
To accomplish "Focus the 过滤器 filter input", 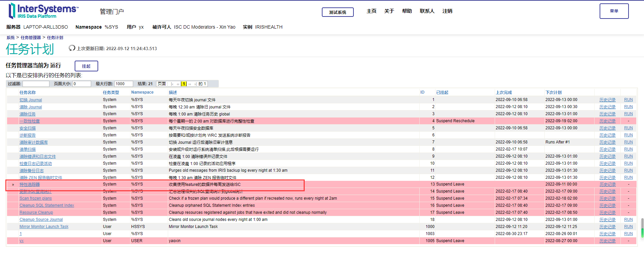I will click(36, 84).
